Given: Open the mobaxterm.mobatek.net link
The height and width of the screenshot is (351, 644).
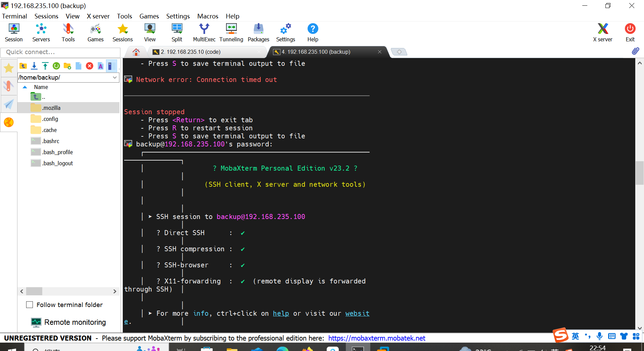Looking at the screenshot, I should tap(377, 338).
